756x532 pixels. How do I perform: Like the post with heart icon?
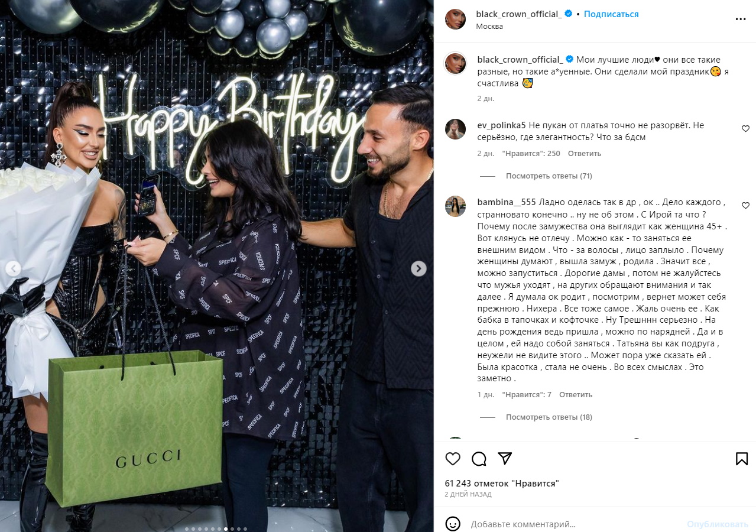click(x=453, y=459)
